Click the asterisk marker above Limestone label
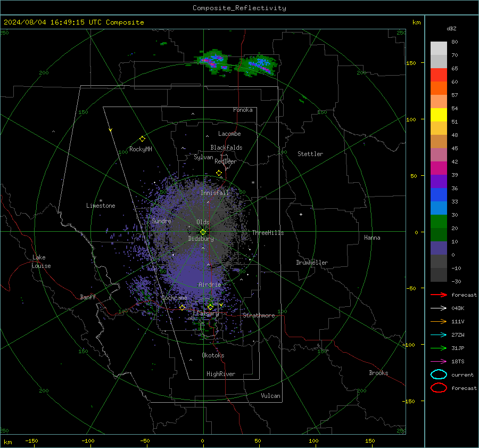 pyautogui.click(x=101, y=201)
